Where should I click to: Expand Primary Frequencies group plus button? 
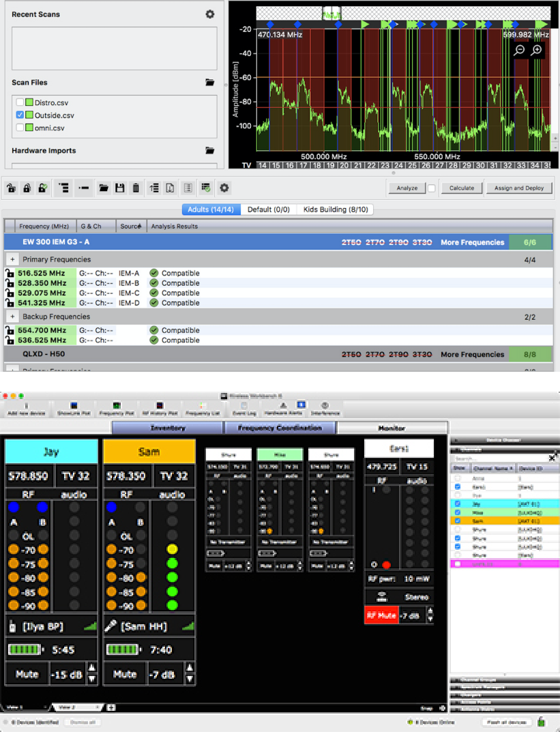(x=12, y=259)
